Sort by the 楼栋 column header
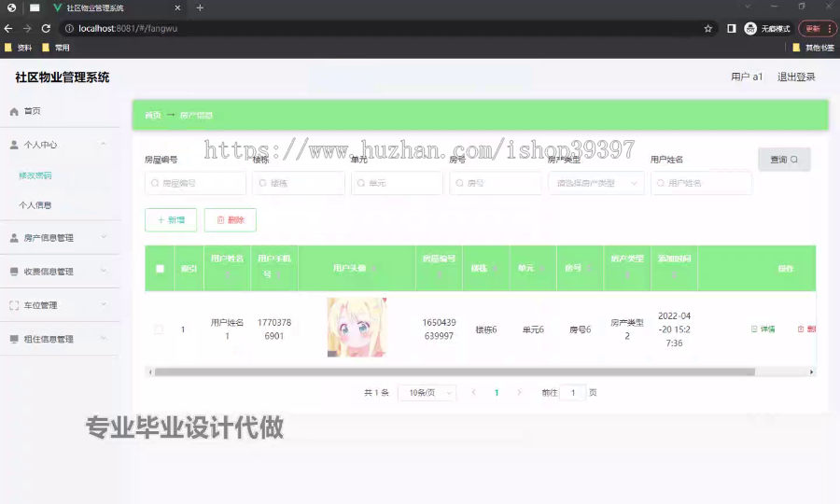This screenshot has height=504, width=840. point(485,269)
